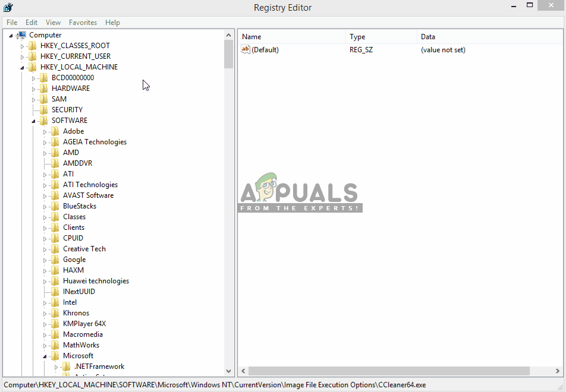Collapse the Computer root node
566x392 pixels.
[11, 36]
